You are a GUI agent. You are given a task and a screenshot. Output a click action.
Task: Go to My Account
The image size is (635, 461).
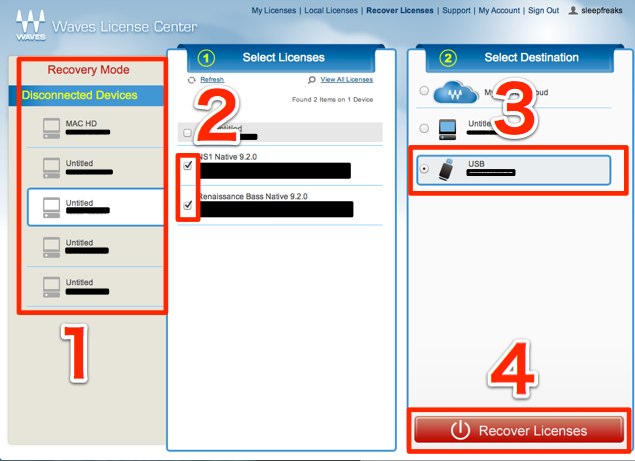pos(499,11)
